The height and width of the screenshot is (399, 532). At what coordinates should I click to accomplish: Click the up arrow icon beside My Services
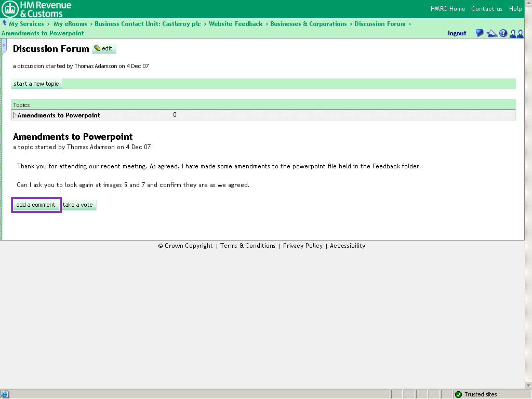click(x=4, y=23)
